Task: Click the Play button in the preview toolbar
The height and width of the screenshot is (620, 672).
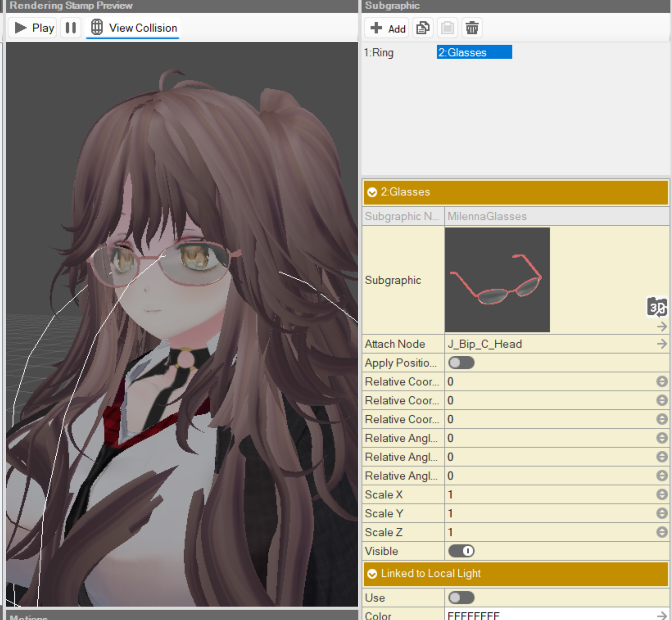Action: coord(33,28)
